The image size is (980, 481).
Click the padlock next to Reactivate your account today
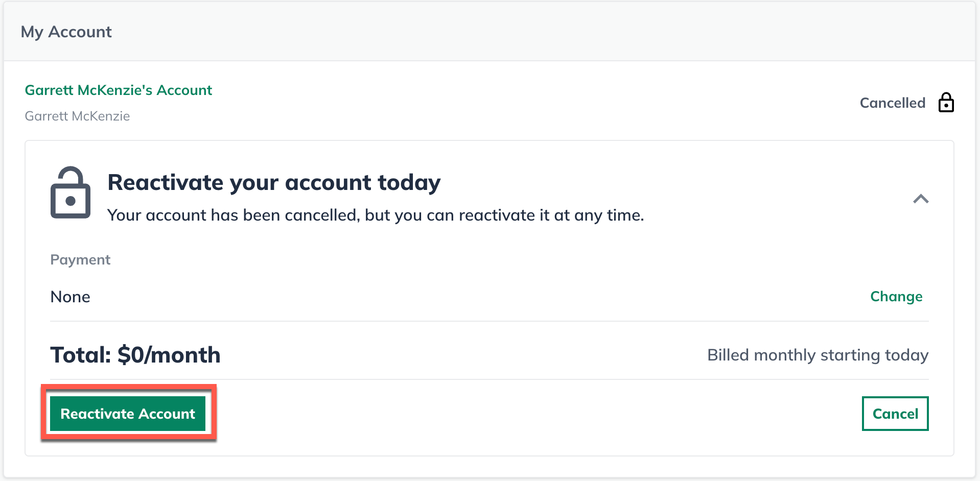pyautogui.click(x=71, y=193)
